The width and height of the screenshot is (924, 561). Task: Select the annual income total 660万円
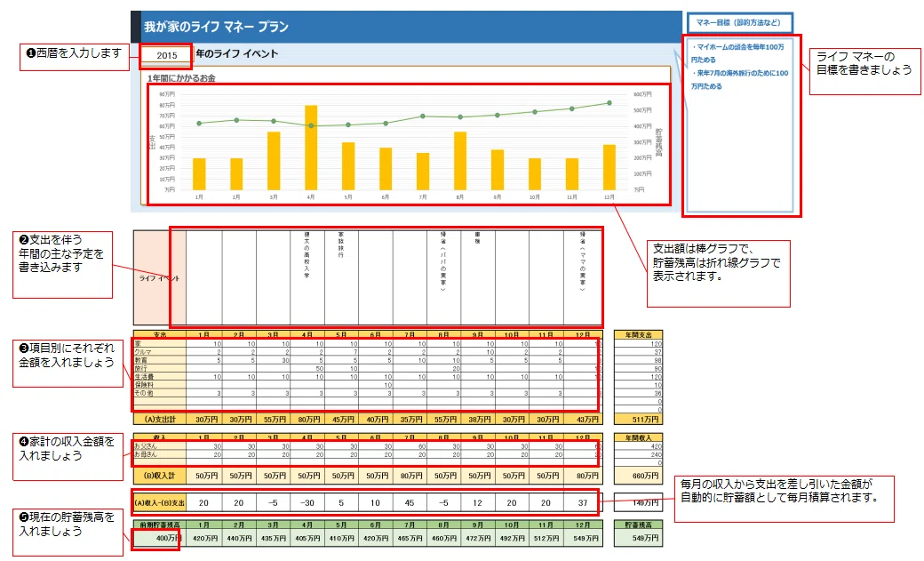click(x=638, y=476)
